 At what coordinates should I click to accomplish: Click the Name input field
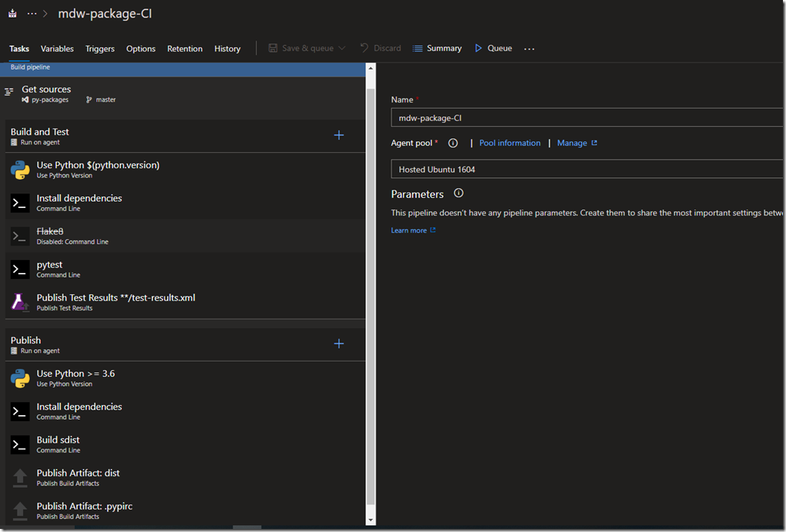point(587,118)
